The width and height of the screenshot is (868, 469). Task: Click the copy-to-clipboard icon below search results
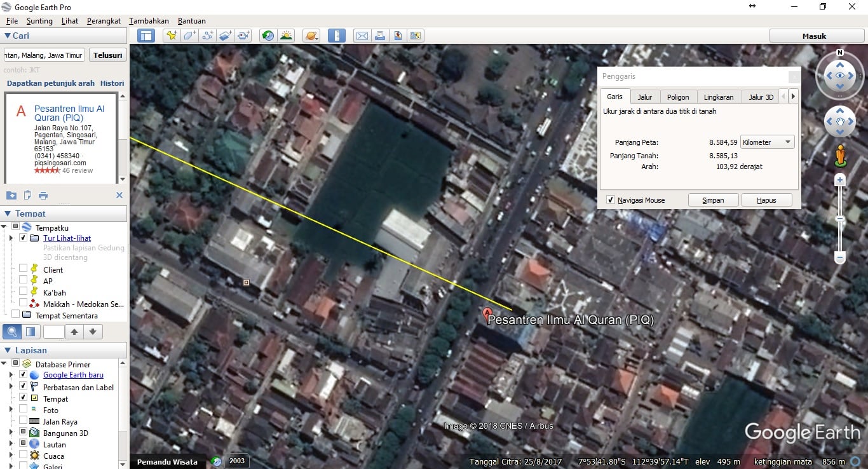(x=27, y=195)
